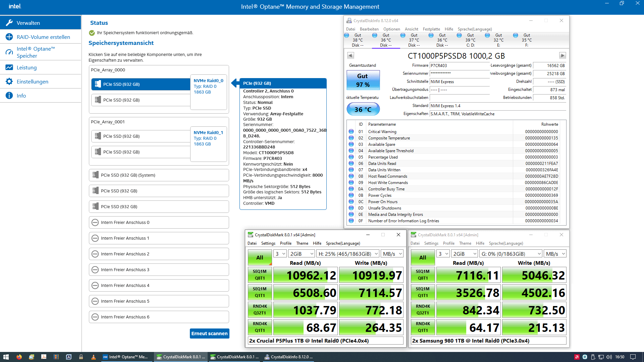Go to next disk arrow in CrystalDiskInfo

coord(562,56)
